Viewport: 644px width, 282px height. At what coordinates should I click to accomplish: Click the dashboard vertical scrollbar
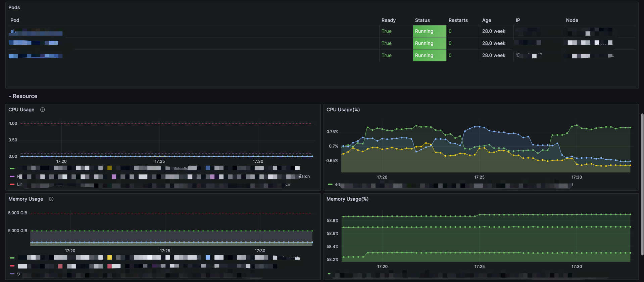point(642,184)
